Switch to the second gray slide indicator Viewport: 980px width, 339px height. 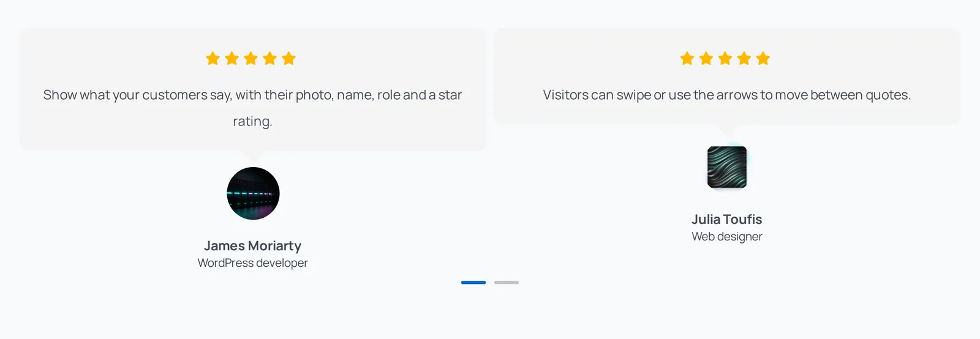[507, 282]
